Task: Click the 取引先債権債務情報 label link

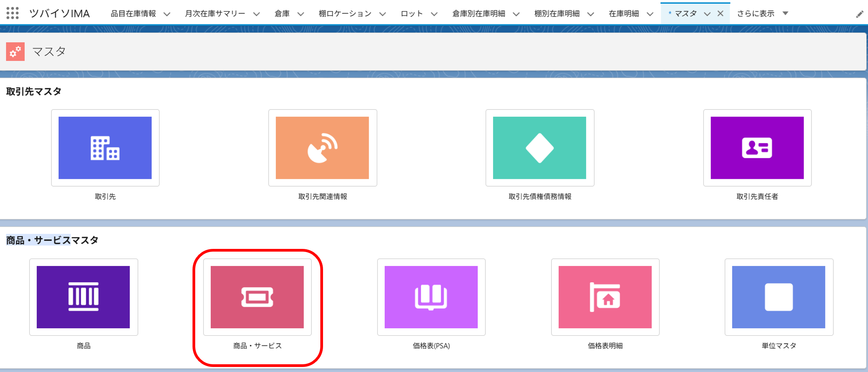Action: [x=540, y=196]
